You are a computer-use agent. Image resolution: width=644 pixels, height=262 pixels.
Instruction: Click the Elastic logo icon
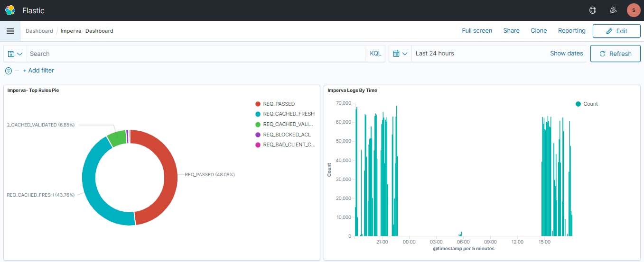point(10,10)
